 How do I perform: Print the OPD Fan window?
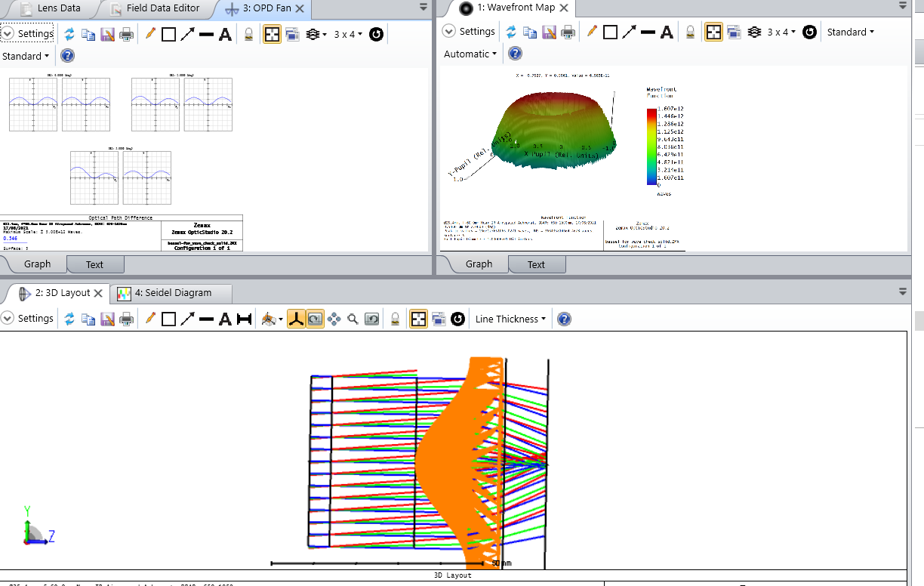point(127,34)
